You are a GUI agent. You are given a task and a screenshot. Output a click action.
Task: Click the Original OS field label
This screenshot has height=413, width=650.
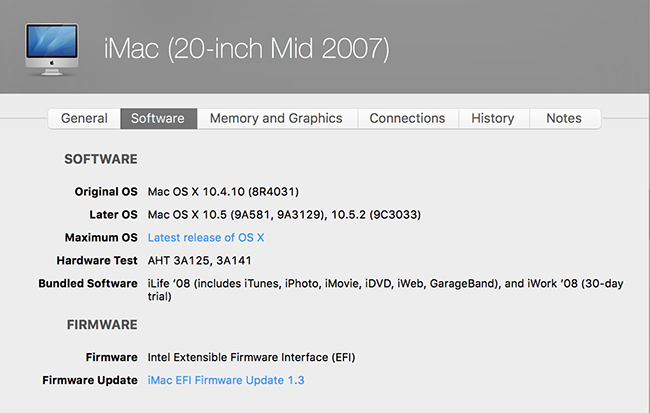coord(106,191)
